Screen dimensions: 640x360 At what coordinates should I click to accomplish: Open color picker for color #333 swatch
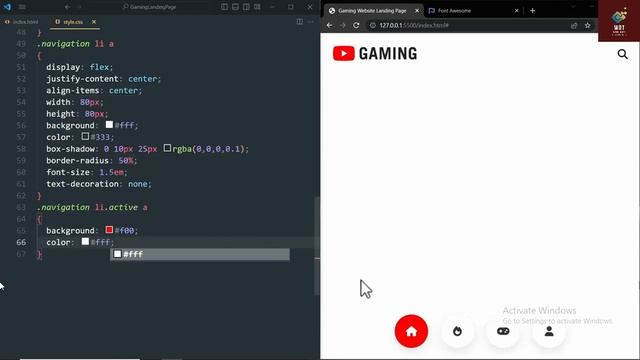coord(85,136)
